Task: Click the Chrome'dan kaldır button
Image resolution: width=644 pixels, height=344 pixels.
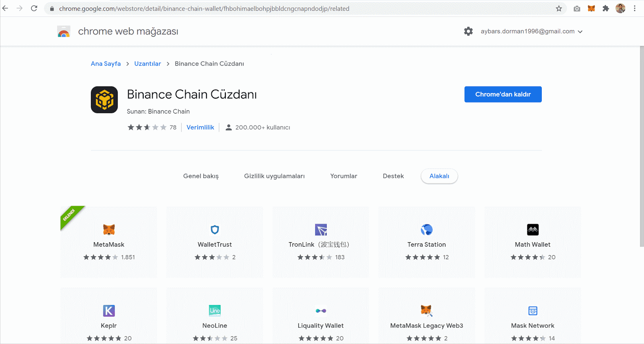Action: click(x=503, y=94)
